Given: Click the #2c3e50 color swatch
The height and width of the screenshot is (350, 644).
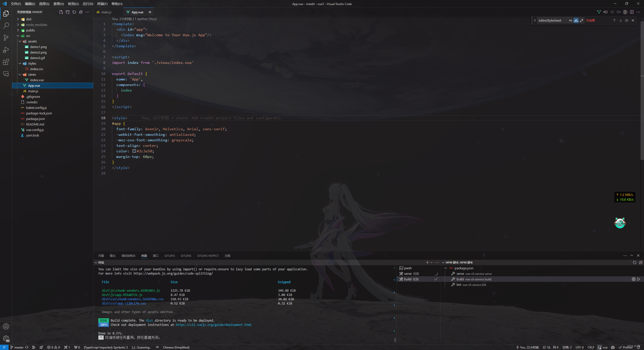Looking at the screenshot, I should click(x=134, y=151).
